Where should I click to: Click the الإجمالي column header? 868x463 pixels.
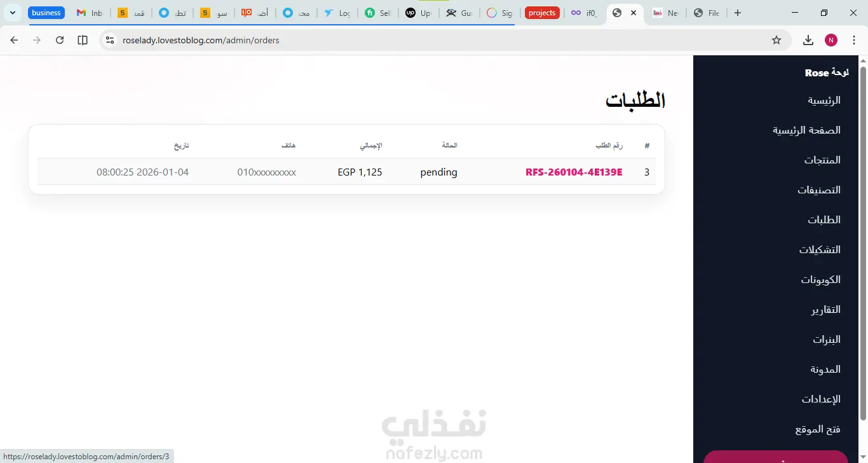(x=371, y=146)
